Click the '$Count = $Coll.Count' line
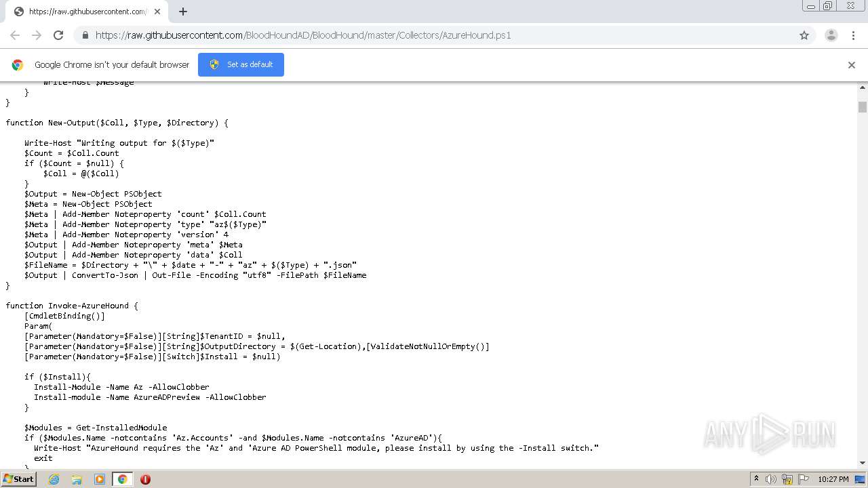Screen dimensions: 868x488 [72, 153]
